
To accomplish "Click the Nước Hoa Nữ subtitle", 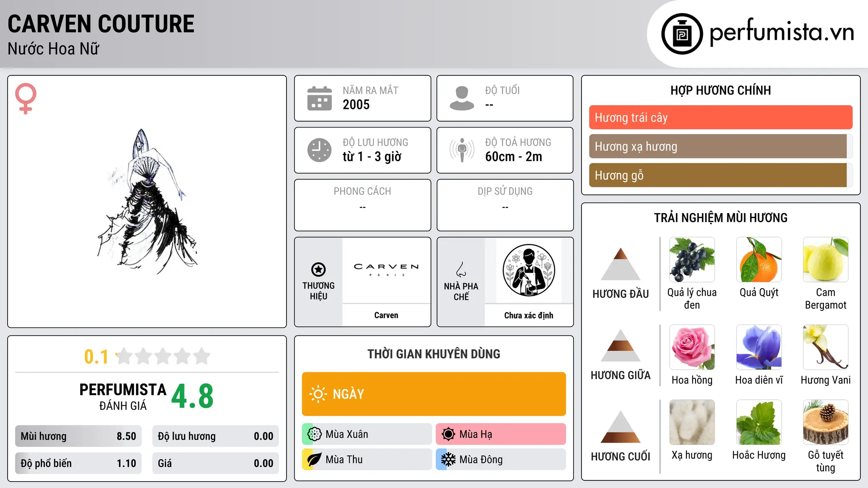I will click(53, 49).
